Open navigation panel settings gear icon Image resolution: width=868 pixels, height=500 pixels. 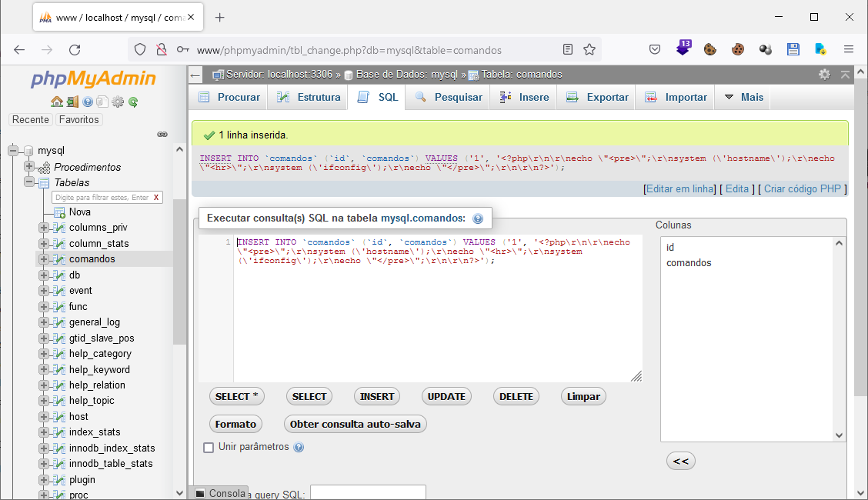point(118,102)
